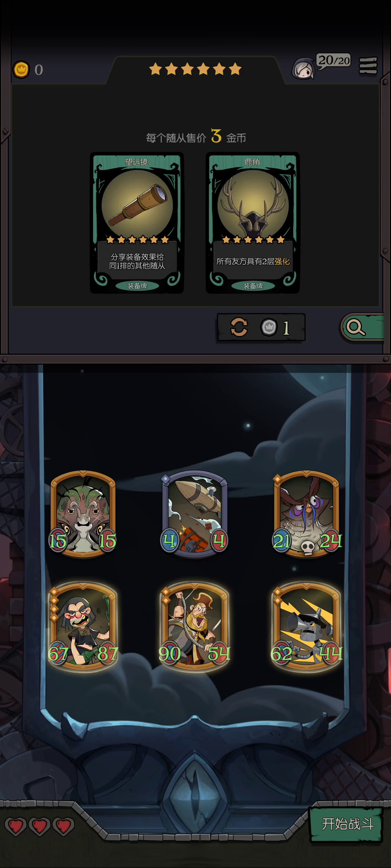
Task: Click the gold coin currency icon
Action: [x=21, y=70]
